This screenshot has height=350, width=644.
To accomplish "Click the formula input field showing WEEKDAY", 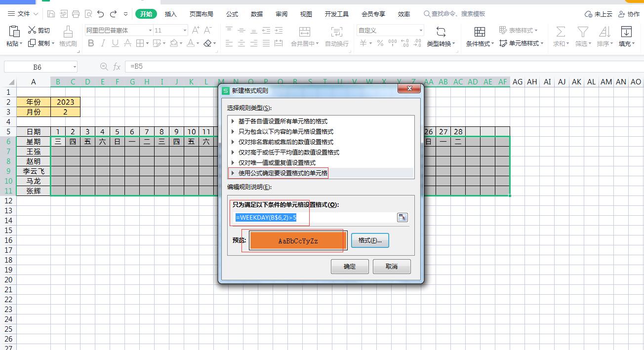I will [269, 217].
